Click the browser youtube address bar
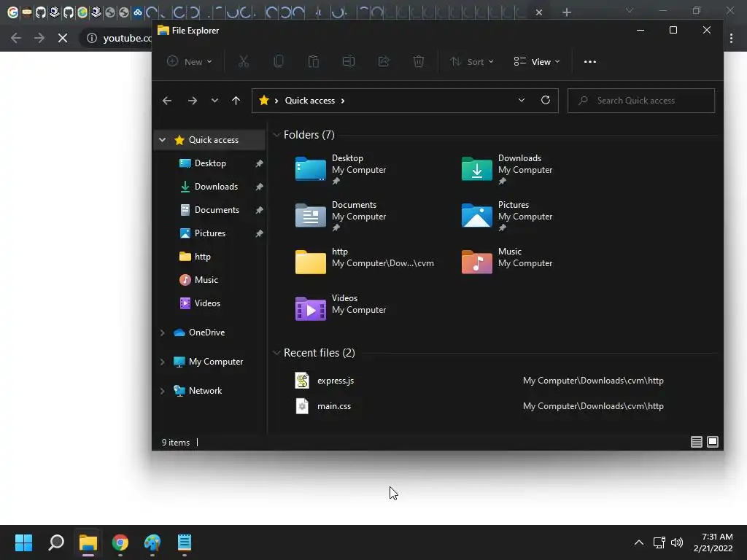Image resolution: width=747 pixels, height=560 pixels. (116, 38)
